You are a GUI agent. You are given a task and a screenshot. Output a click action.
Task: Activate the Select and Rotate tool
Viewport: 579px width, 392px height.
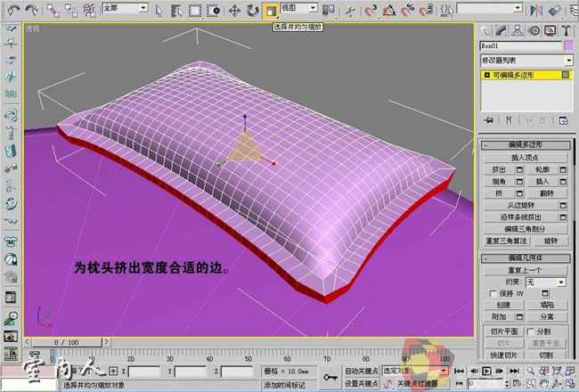pos(253,11)
